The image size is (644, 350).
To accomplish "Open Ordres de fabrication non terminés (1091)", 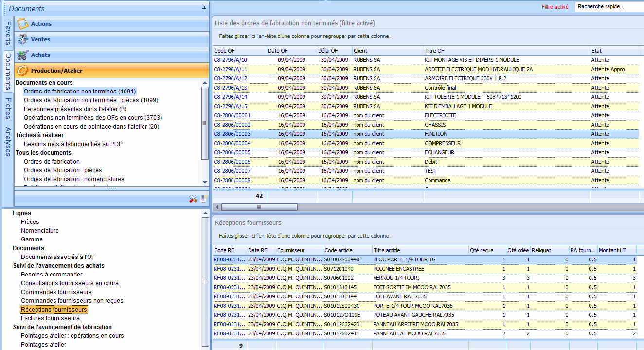I will tap(80, 91).
